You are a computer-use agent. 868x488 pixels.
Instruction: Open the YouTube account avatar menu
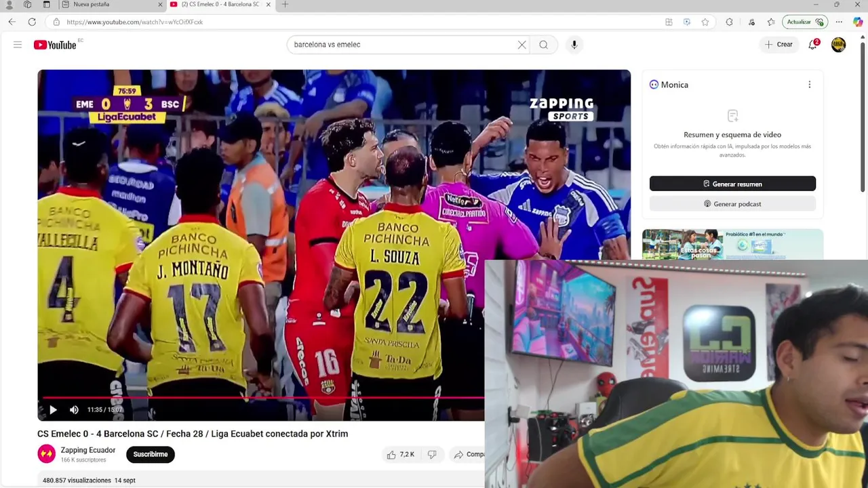838,45
